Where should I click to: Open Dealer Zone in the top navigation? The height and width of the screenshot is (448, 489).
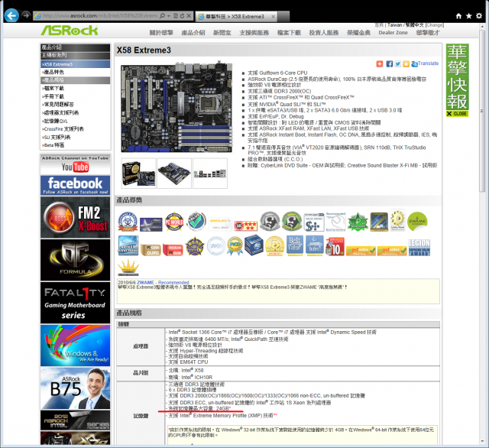[393, 32]
